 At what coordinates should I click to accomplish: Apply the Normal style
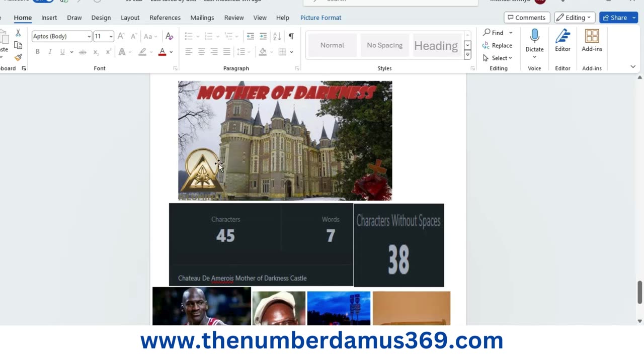click(332, 45)
